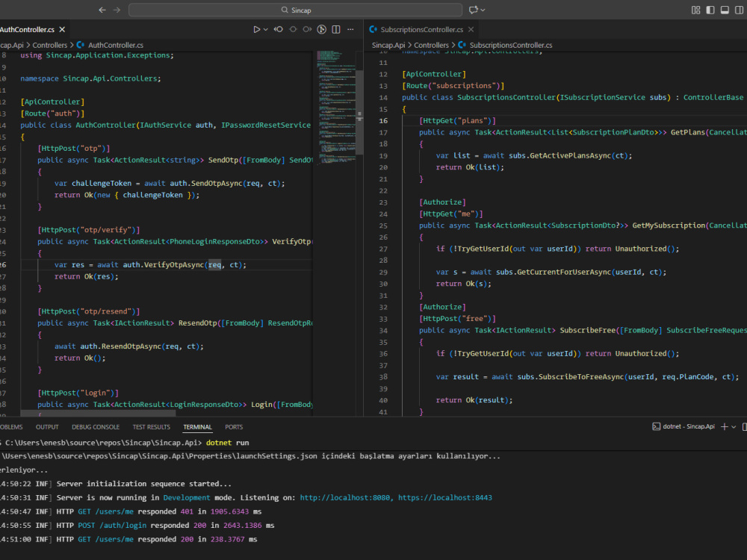Click the [HttpGet("plans")] attribute line

tap(457, 121)
